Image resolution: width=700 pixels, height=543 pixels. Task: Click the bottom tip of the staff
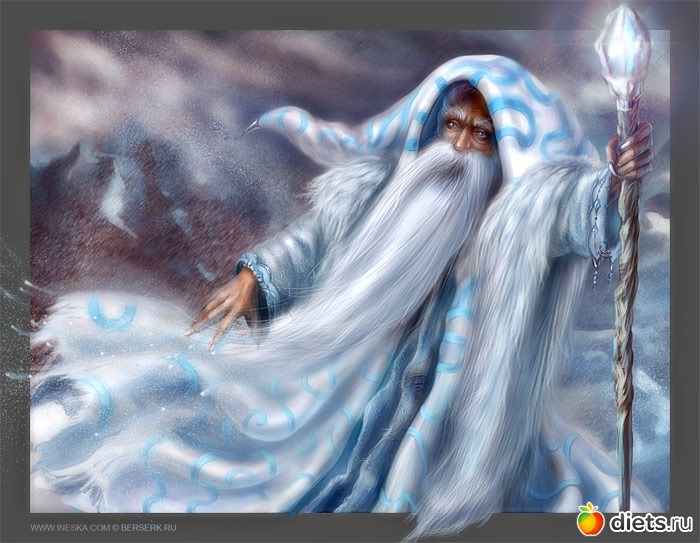[x=625, y=500]
